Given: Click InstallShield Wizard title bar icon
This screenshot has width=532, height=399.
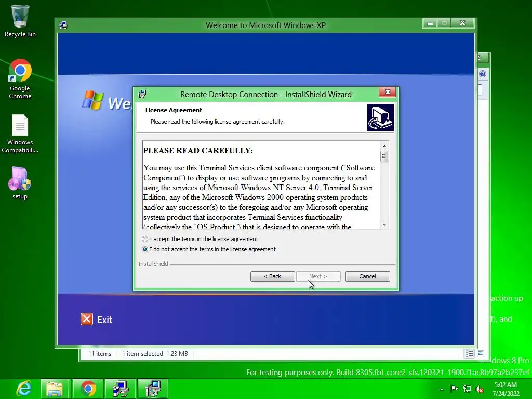Looking at the screenshot, I should click(142, 95).
